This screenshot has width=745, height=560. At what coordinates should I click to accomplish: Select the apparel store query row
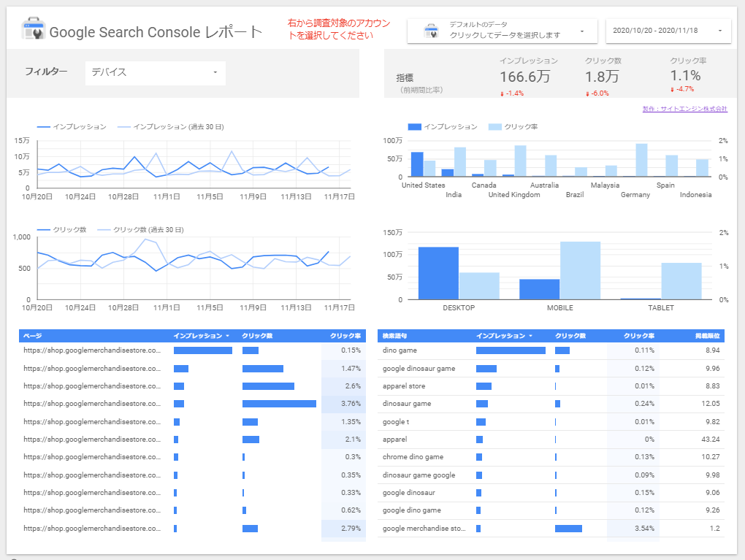(551, 386)
